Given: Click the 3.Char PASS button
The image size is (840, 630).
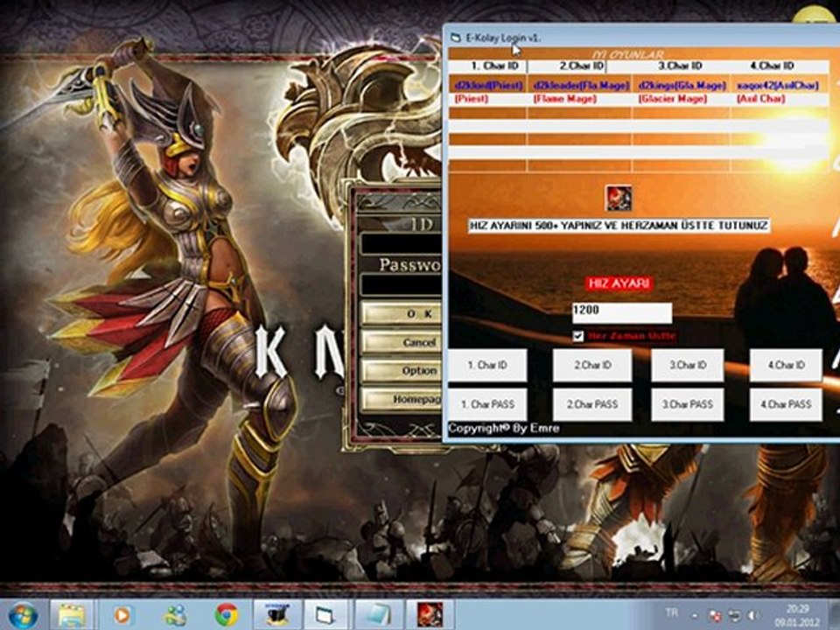Looking at the screenshot, I should pos(688,404).
